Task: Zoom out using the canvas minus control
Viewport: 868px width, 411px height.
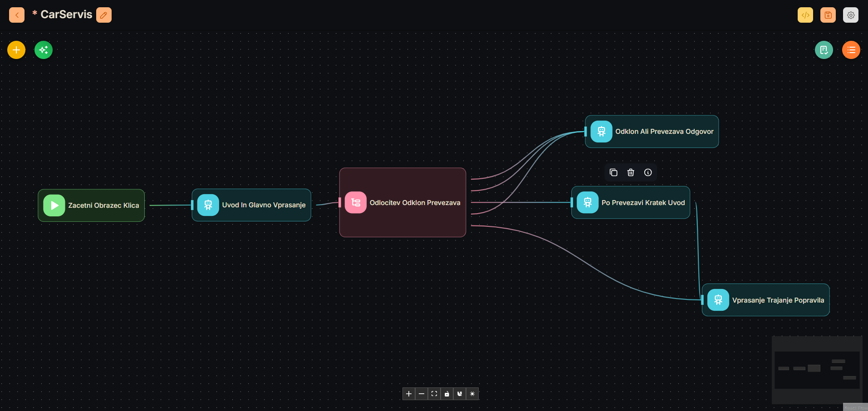Action: pyautogui.click(x=422, y=394)
